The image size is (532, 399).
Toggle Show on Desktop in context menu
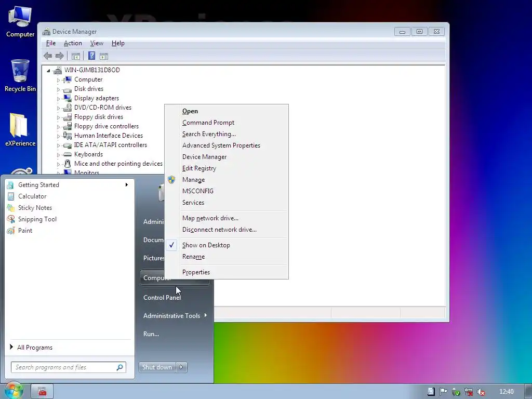click(206, 245)
